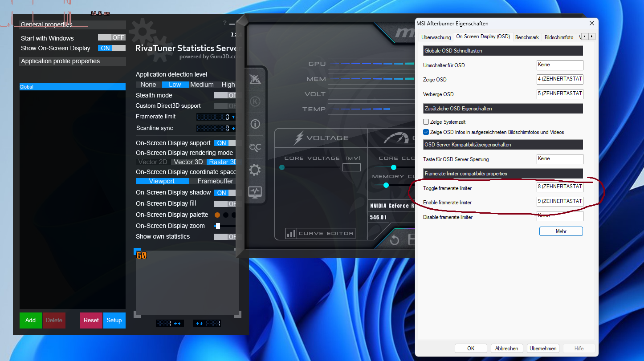Set detection level to None

pos(148,85)
